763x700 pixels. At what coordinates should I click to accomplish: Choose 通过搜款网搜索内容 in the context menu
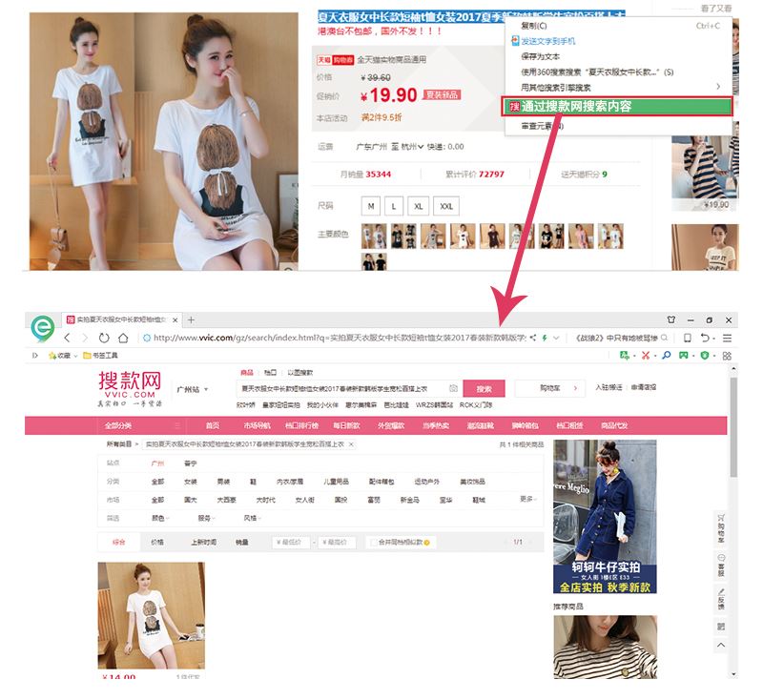(617, 107)
